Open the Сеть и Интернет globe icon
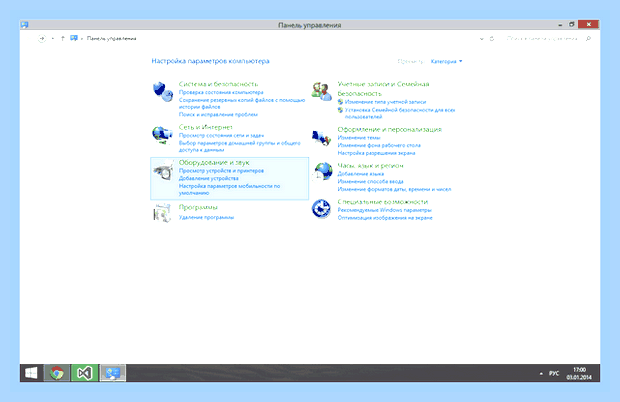Image resolution: width=620 pixels, height=402 pixels. tap(163, 134)
